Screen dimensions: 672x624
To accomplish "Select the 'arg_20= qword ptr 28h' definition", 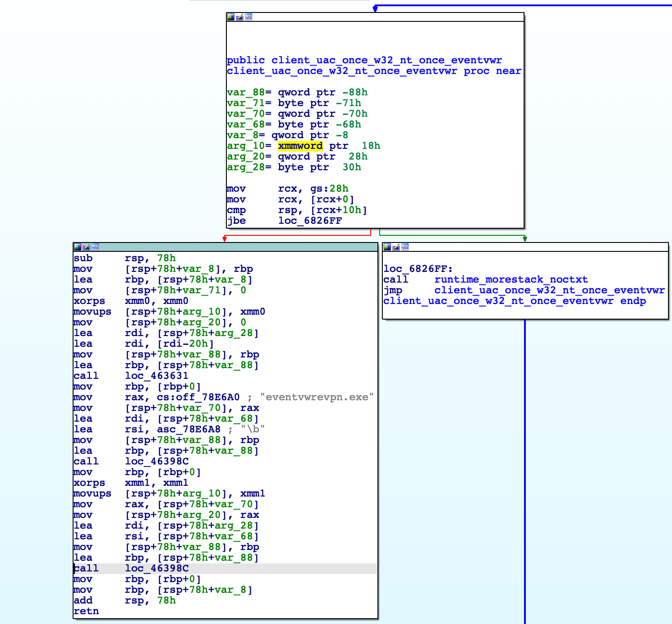I will [x=297, y=156].
